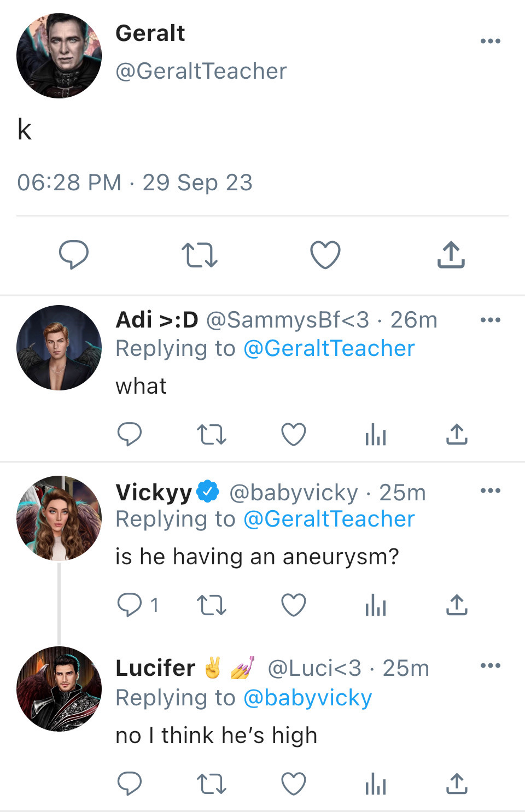Screen dimensions: 525x812
Task: Reply to Vickyy's aneurysm comment
Action: click(130, 605)
